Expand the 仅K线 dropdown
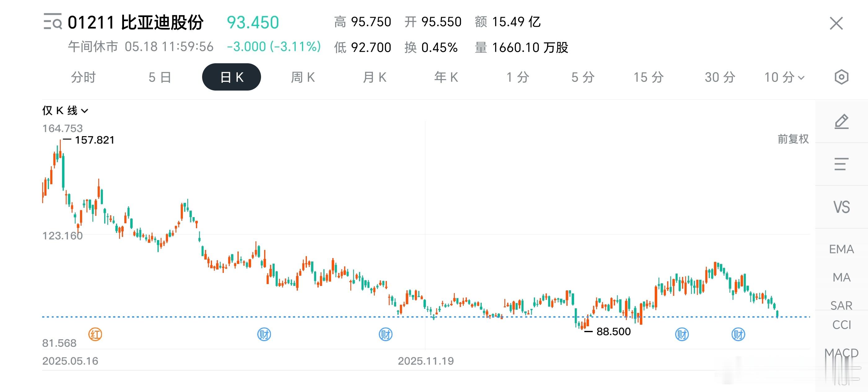 click(x=65, y=110)
